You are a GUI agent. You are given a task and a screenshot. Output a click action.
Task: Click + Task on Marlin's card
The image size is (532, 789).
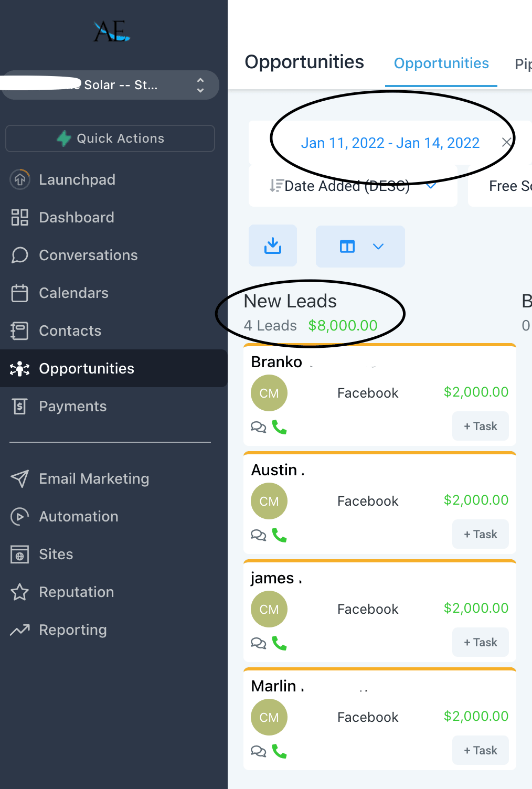[x=480, y=750]
